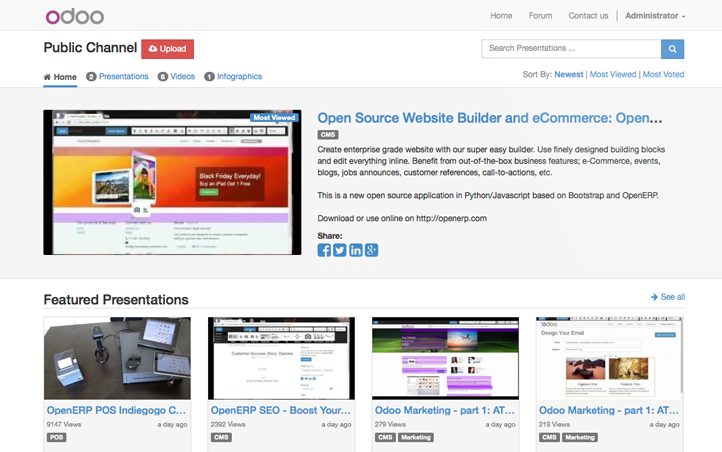Open OpenERP POS Indiegogo thumbnail
722x452 pixels.
pyautogui.click(x=117, y=358)
